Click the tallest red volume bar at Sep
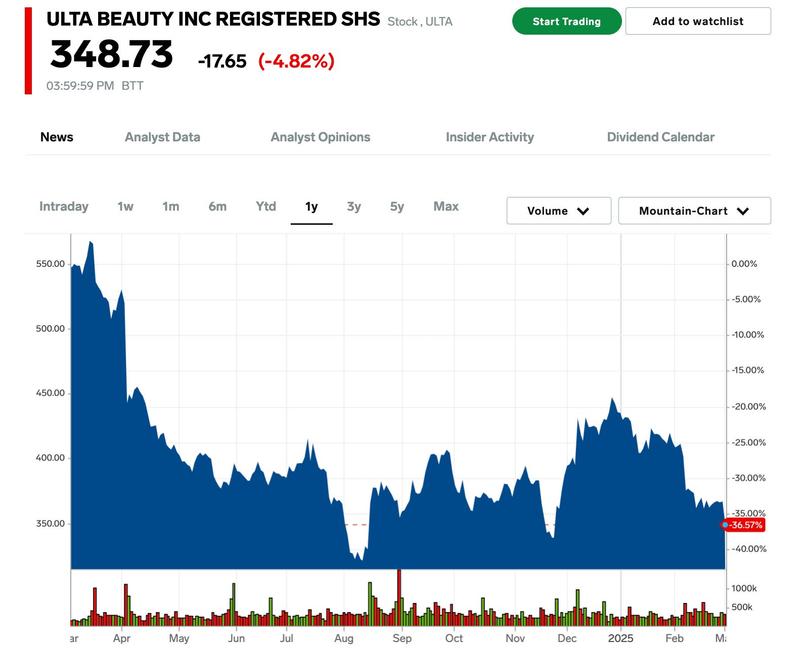 (x=399, y=597)
